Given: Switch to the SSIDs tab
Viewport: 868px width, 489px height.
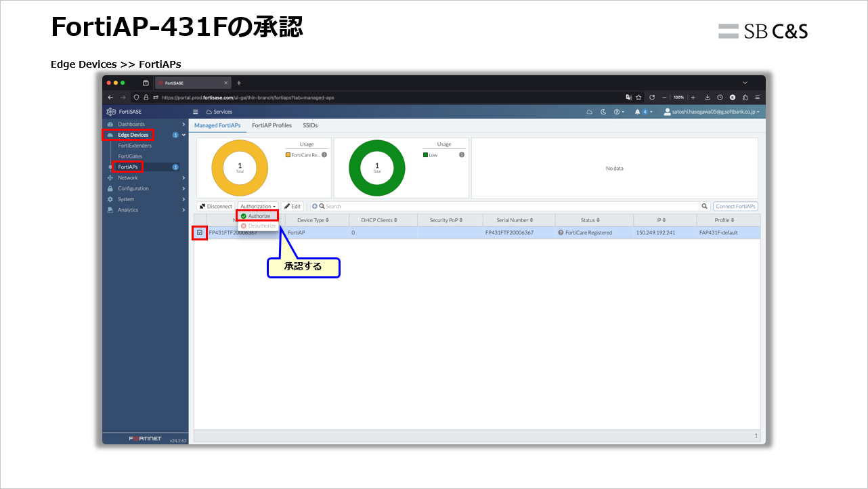Looking at the screenshot, I should click(x=310, y=125).
